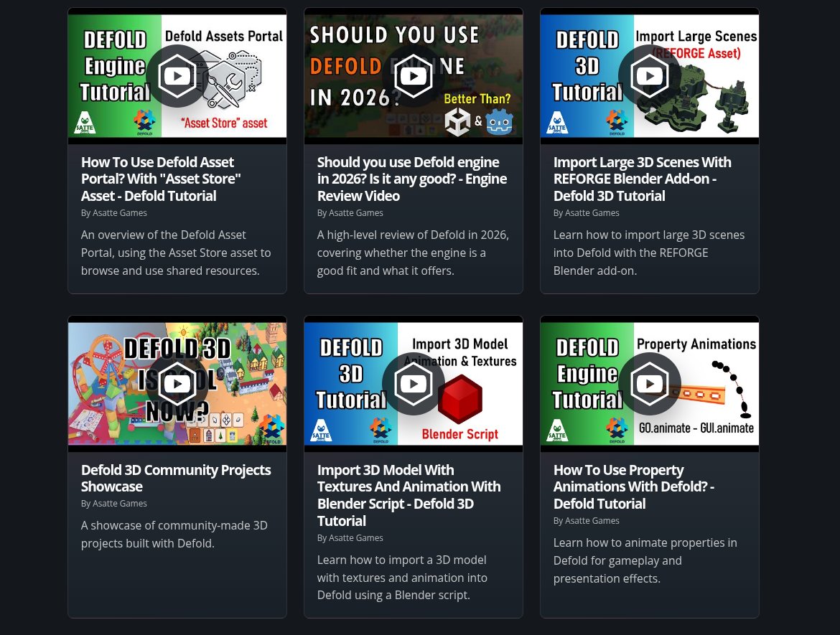Open Import Large 3D Scenes With REFORGE title
Screen dimensions: 840x635
pyautogui.click(x=643, y=179)
